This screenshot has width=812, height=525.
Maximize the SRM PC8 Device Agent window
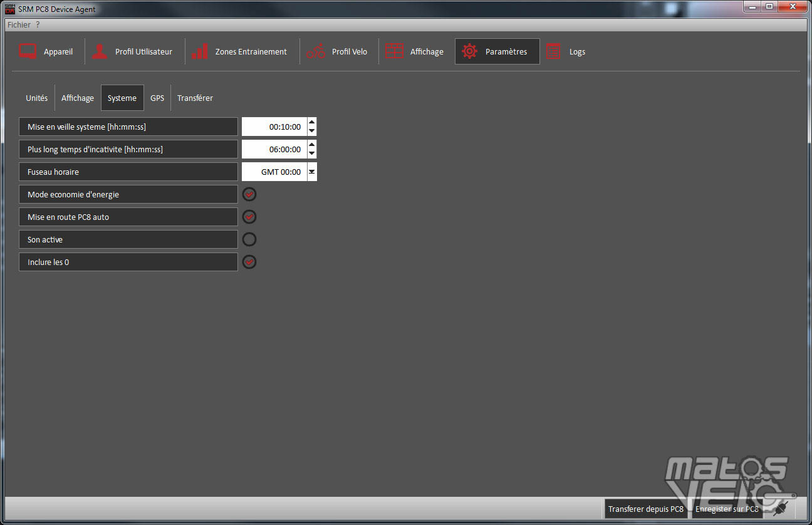coord(769,6)
